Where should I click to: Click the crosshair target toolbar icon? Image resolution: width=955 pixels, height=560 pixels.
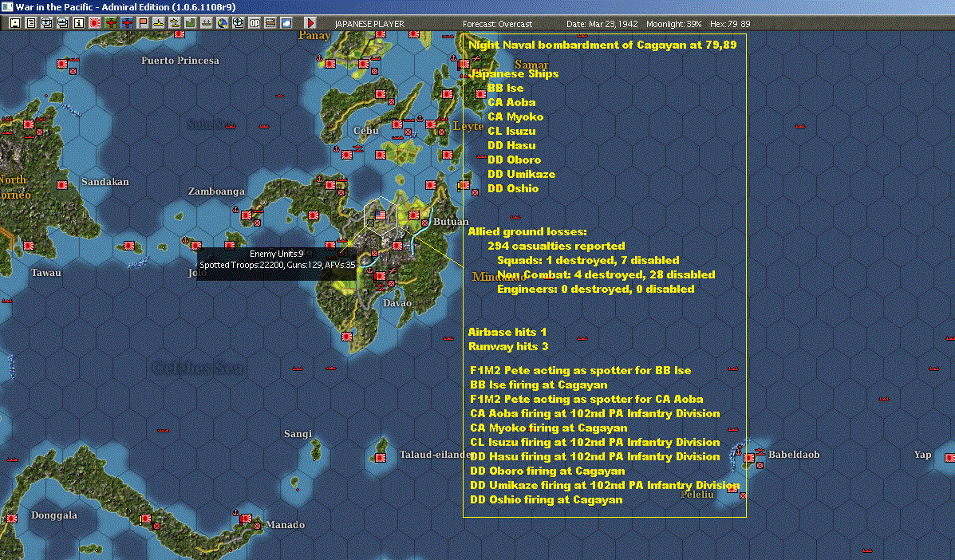point(238,23)
